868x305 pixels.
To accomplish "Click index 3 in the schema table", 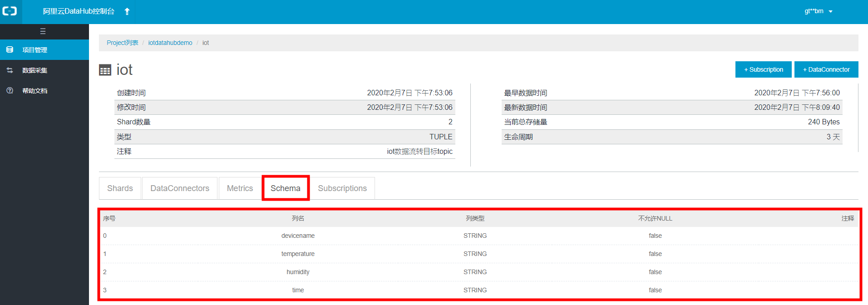I will (105, 290).
